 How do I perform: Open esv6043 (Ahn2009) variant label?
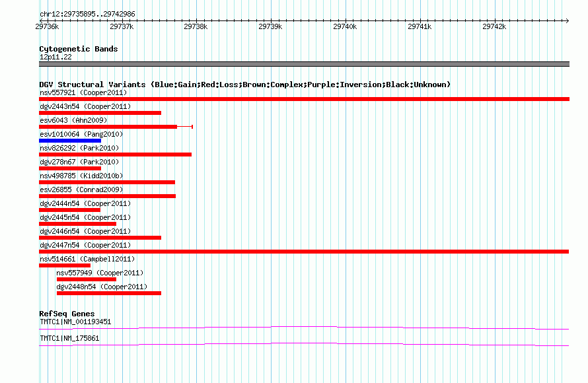[73, 120]
